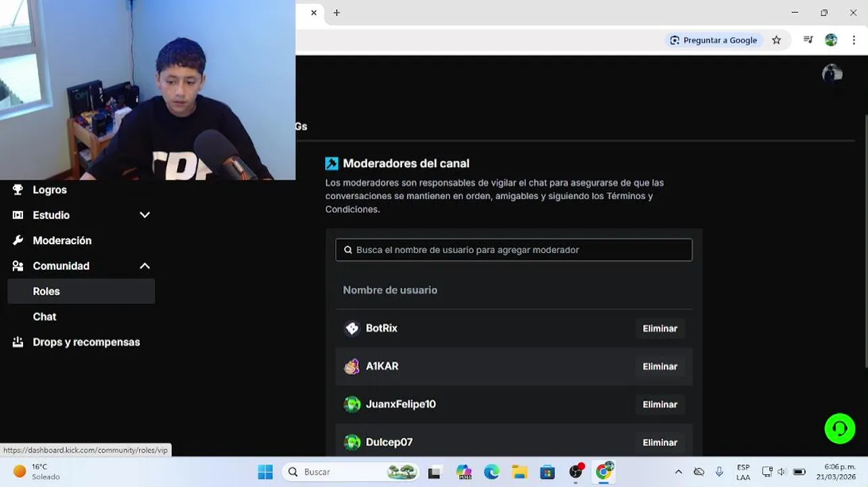
Task: Click Preguntar a Google button
Action: pyautogui.click(x=714, y=41)
